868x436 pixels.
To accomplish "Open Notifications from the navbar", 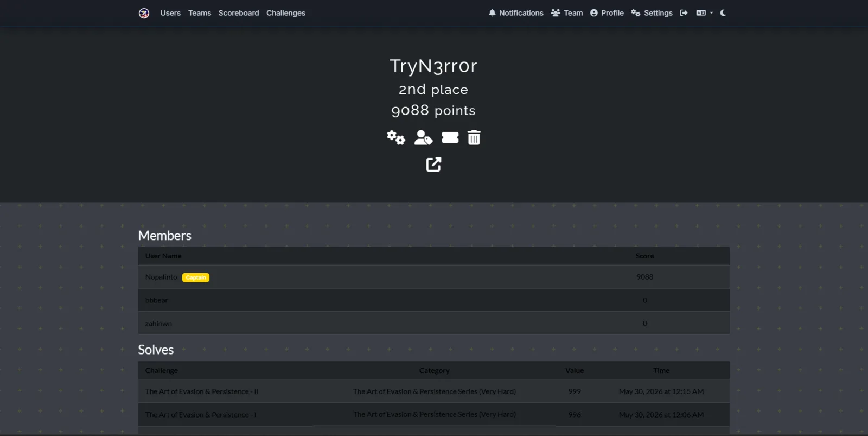I will (516, 13).
